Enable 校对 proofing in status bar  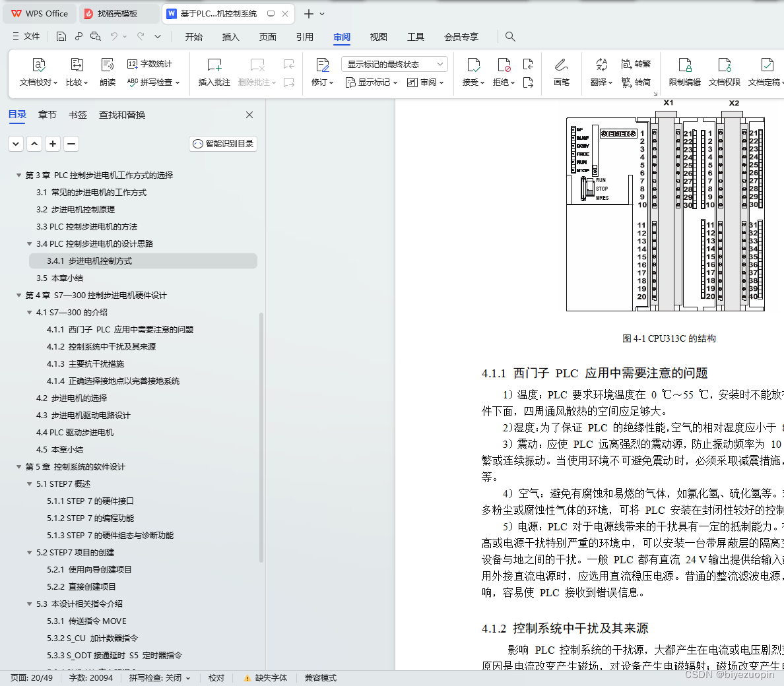pyautogui.click(x=216, y=677)
